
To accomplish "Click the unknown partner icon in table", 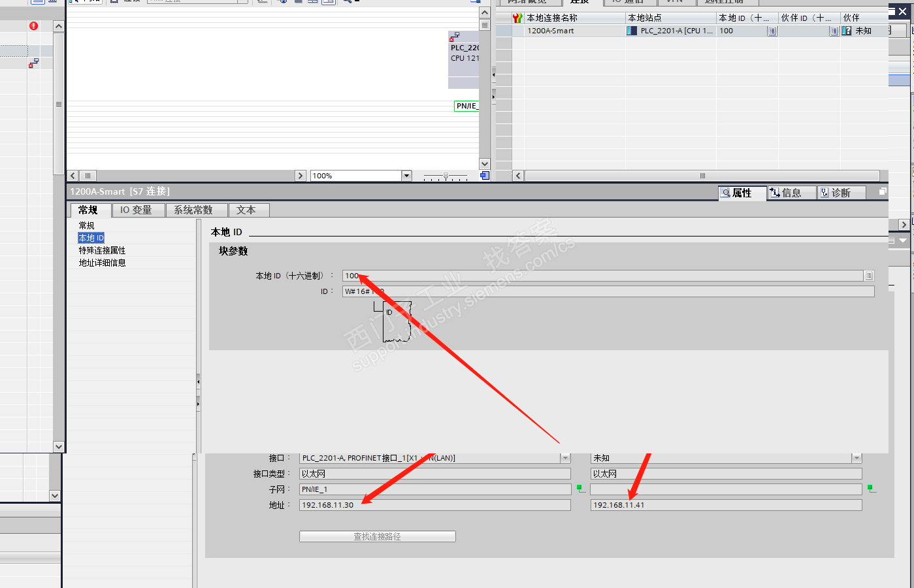I will 847,31.
